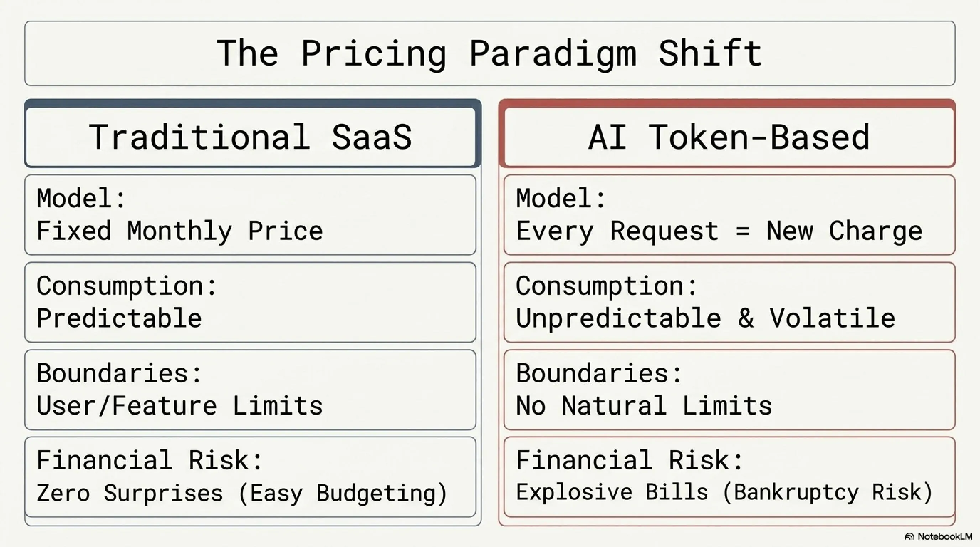Click the Unpredictable & Volatile consumption box

point(729,302)
